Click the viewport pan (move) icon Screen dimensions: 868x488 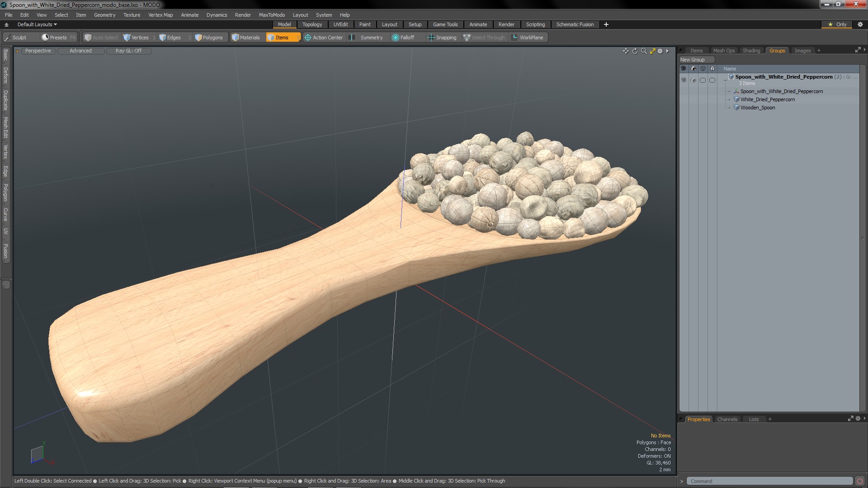click(x=626, y=51)
